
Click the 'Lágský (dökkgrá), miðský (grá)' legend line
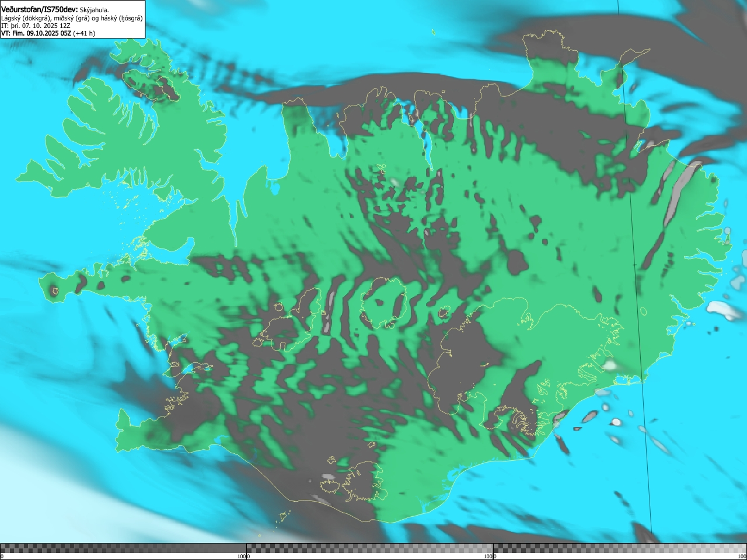72,18
